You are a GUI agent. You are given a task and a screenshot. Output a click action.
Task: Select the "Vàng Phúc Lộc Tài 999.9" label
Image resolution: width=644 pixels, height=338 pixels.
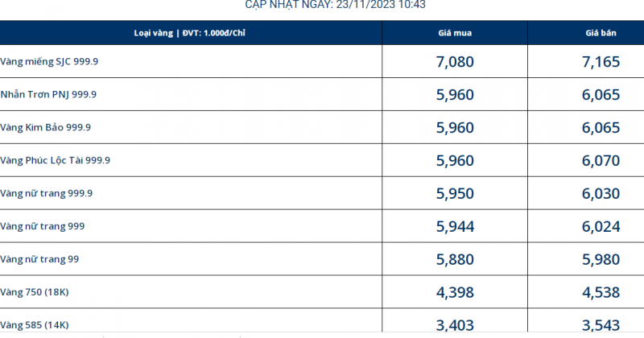pos(56,160)
